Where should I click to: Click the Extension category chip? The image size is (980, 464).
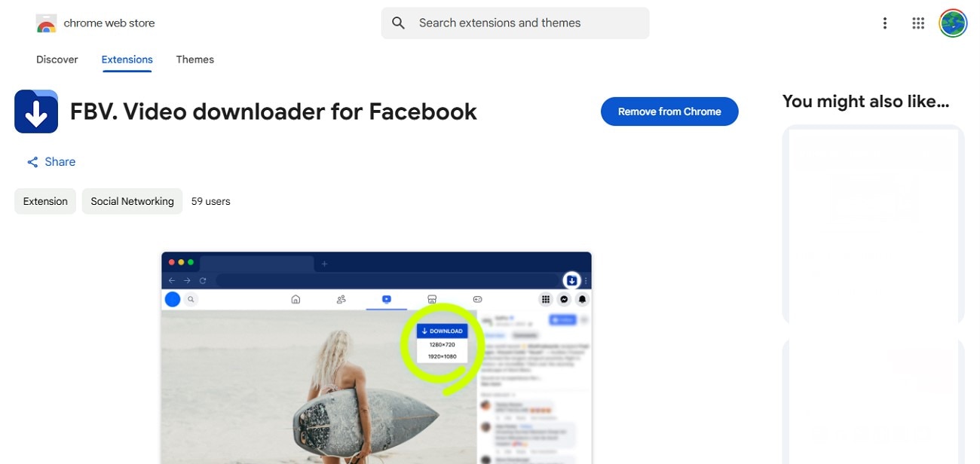(x=45, y=201)
